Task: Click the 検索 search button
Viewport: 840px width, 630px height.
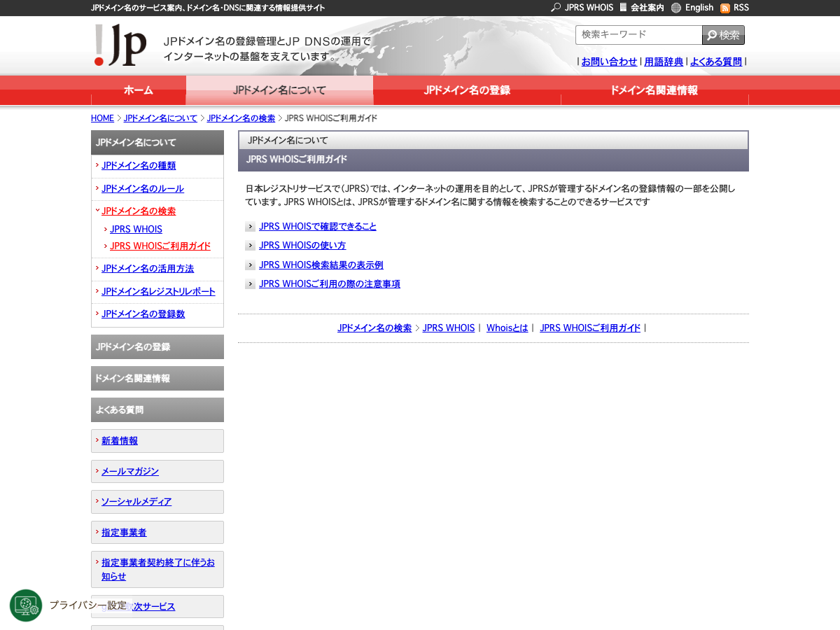Action: pos(723,35)
